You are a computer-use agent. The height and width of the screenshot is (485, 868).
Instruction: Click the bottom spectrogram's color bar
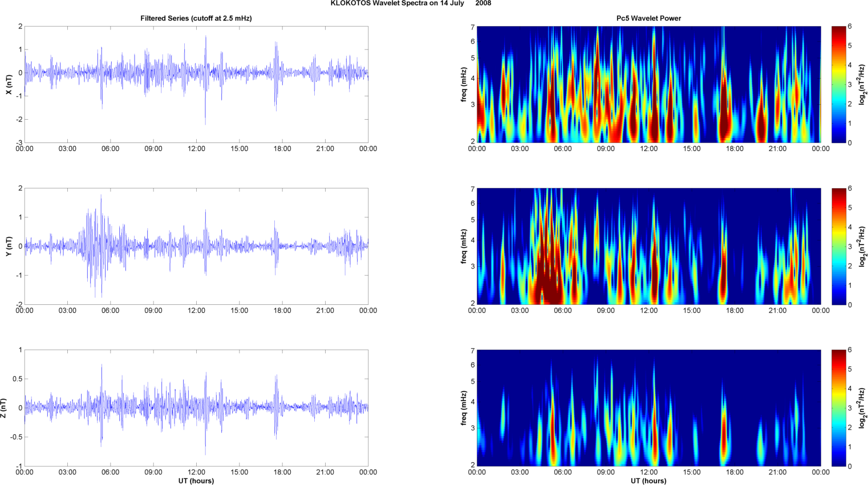838,408
